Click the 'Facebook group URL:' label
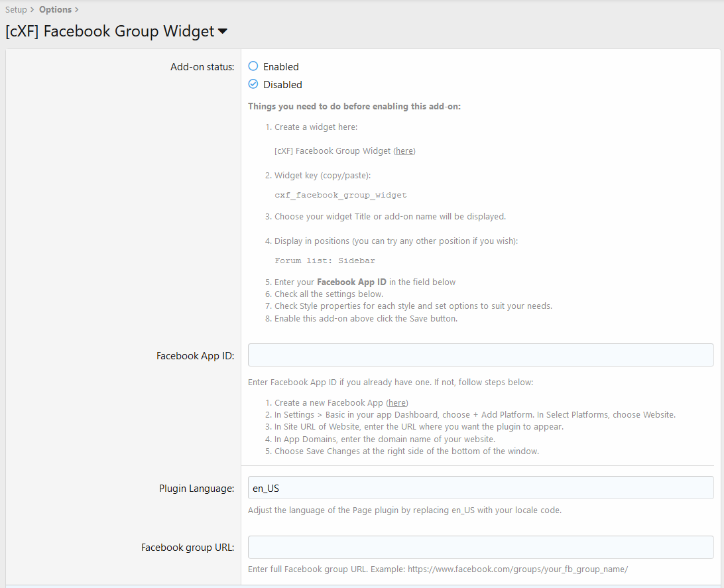Viewport: 724px width, 588px height. (x=187, y=548)
